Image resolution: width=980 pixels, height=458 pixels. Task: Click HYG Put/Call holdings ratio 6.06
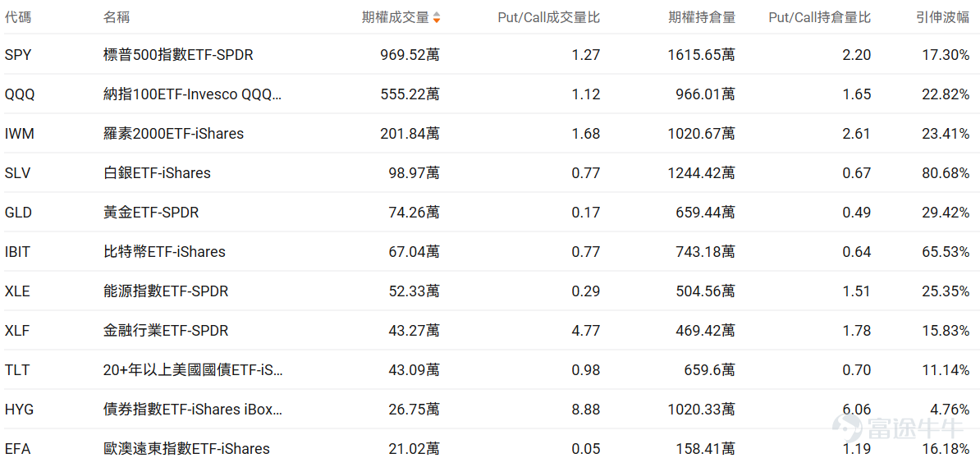pos(856,410)
